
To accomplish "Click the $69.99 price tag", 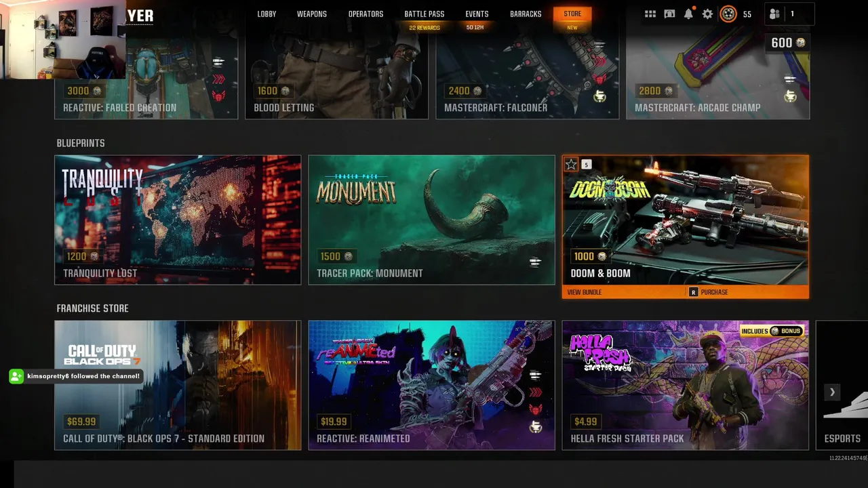I will pyautogui.click(x=81, y=422).
